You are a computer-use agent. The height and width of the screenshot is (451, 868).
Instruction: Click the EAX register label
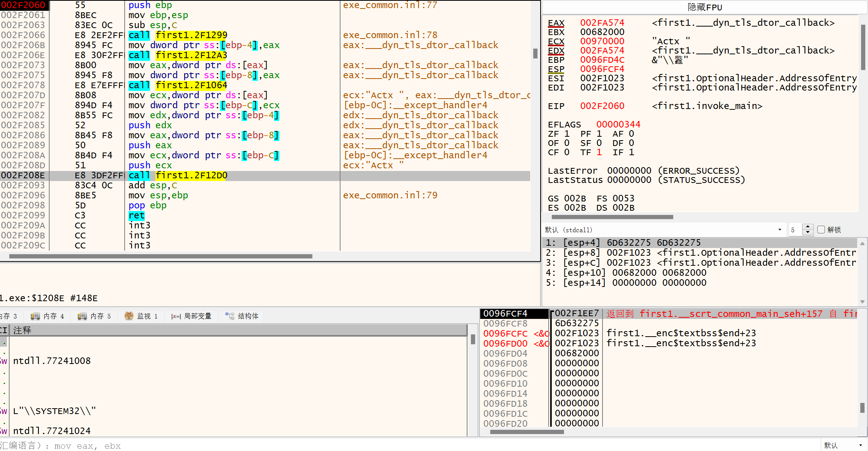click(556, 23)
